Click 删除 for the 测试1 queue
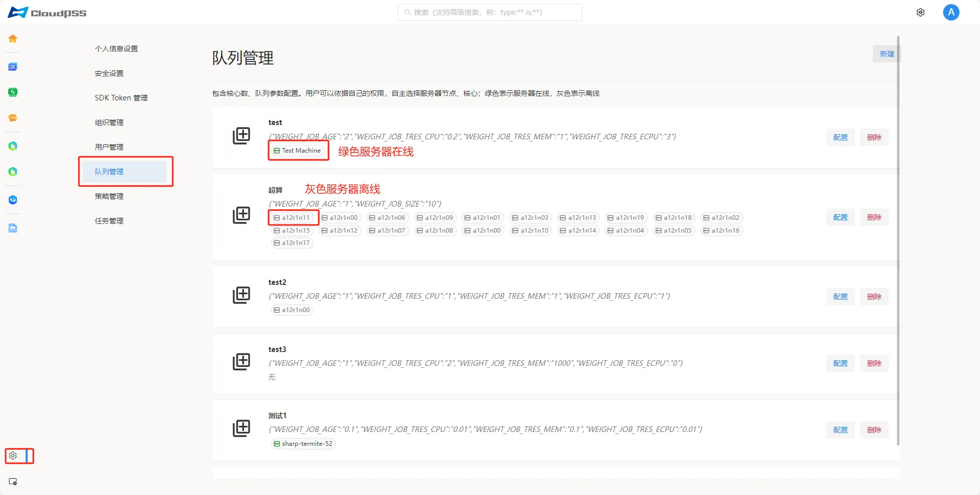The image size is (980, 495). 874,430
